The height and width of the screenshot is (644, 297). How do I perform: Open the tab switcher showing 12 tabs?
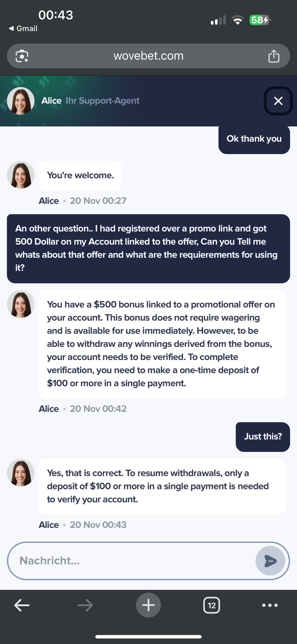pos(212,605)
